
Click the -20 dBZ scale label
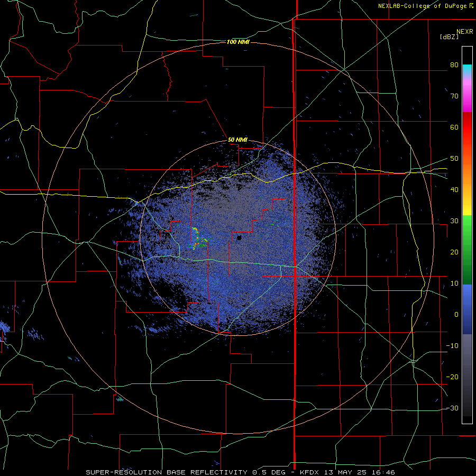pos(452,377)
